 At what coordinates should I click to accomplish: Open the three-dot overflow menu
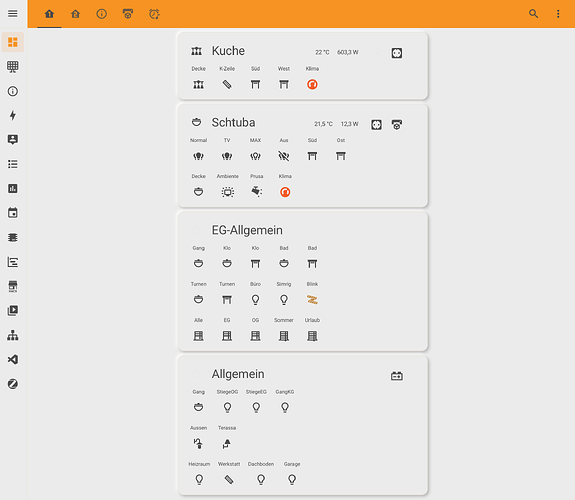pyautogui.click(x=558, y=14)
